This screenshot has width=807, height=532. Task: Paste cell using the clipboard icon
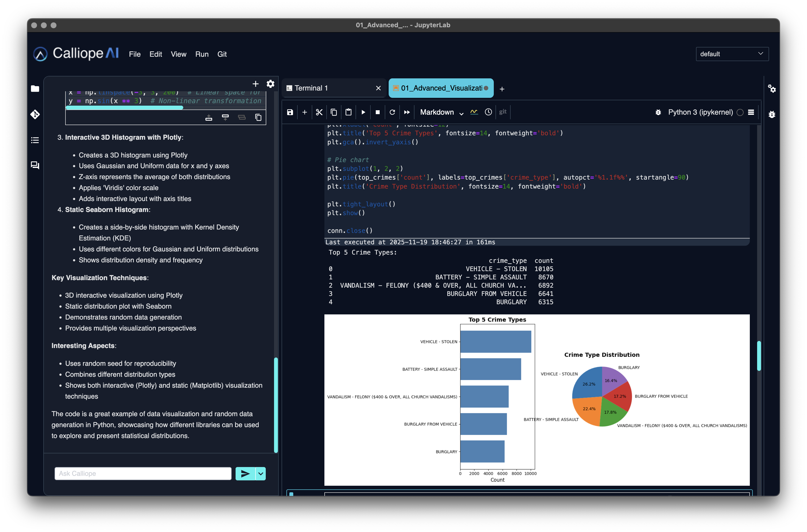click(348, 112)
